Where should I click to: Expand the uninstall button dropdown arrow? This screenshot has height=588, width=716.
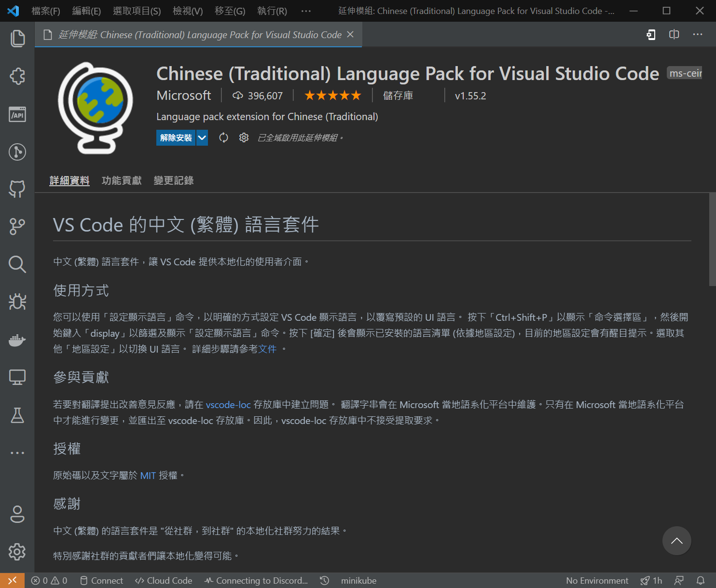click(202, 137)
